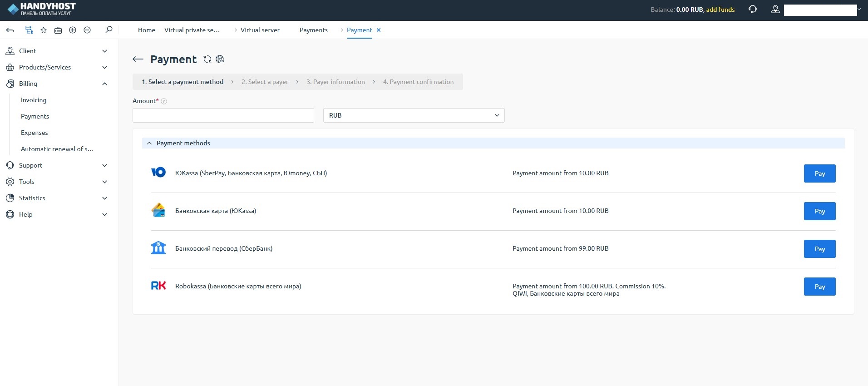Open support via the headset icon

pos(753,10)
